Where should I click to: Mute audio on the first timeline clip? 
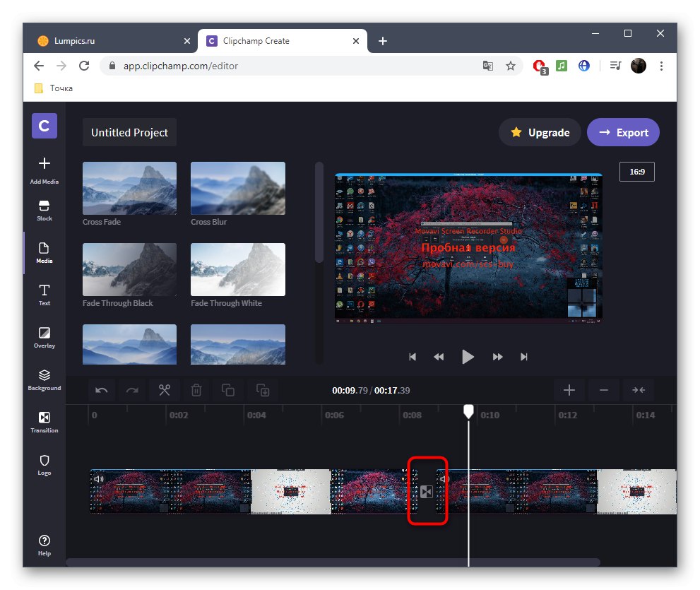tap(99, 478)
